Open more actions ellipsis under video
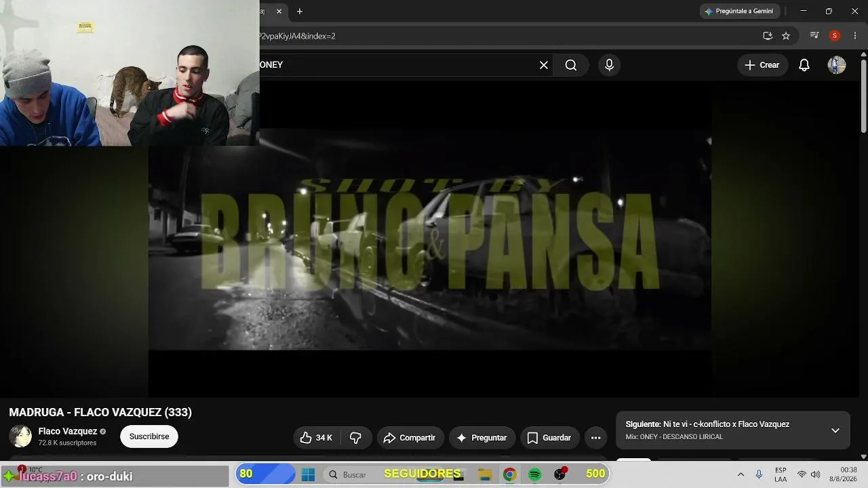 pos(595,438)
